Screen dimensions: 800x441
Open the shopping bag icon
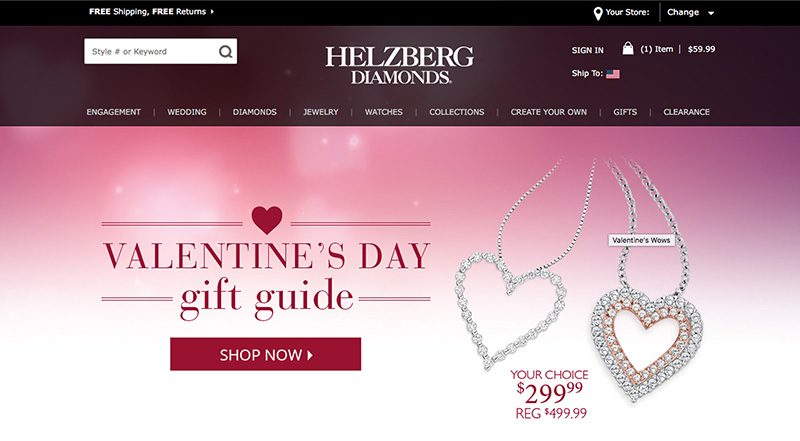pos(628,48)
